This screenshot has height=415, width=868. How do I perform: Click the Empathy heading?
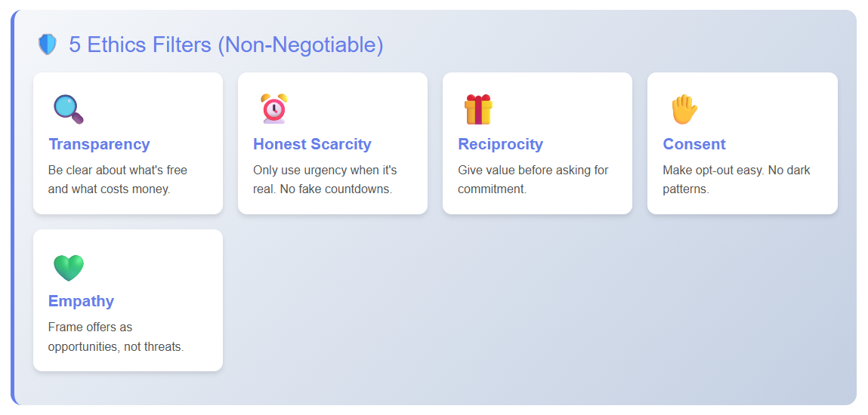tap(81, 301)
